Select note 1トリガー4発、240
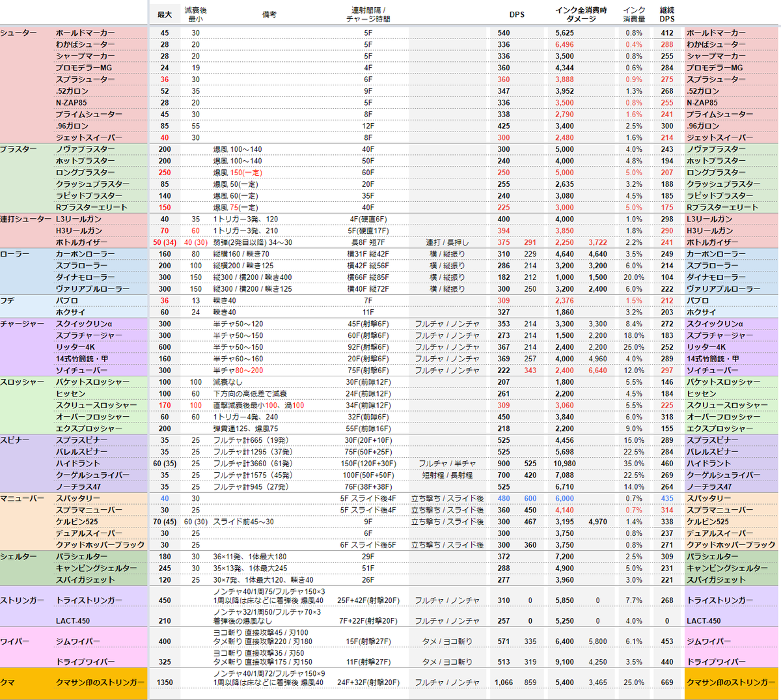Screen dimensions: 781x700 coord(246,417)
